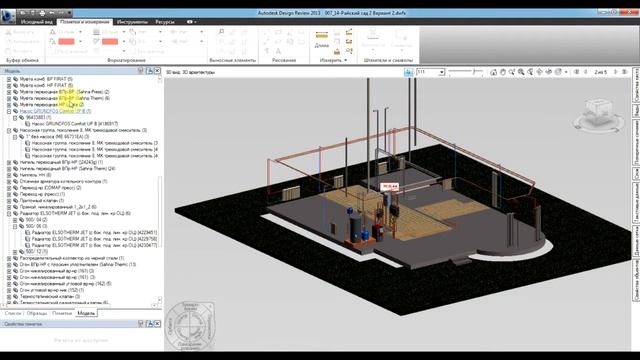640x360 pixels.
Task: Click the Undo arrow in quick access toolbar
Action: (x=52, y=13)
